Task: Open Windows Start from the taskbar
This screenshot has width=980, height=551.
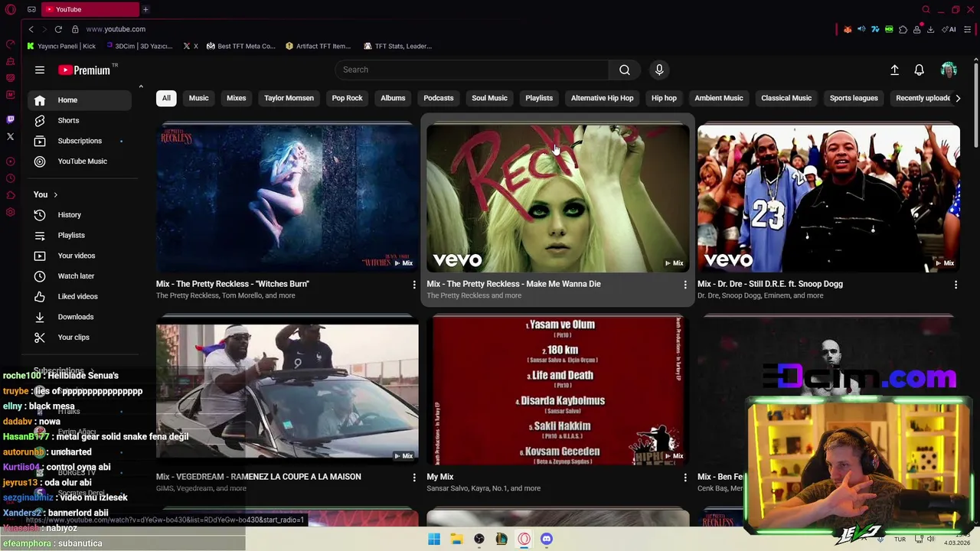Action: tap(434, 539)
